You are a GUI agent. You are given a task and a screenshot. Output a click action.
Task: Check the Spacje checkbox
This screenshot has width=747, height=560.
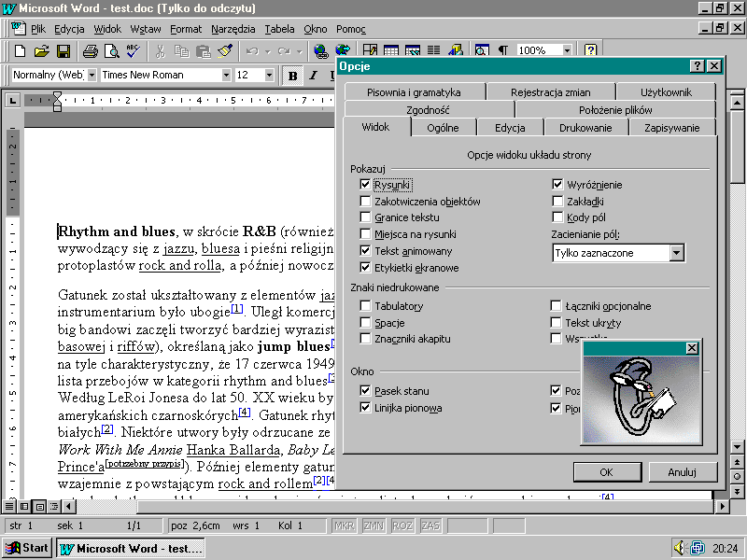[365, 322]
